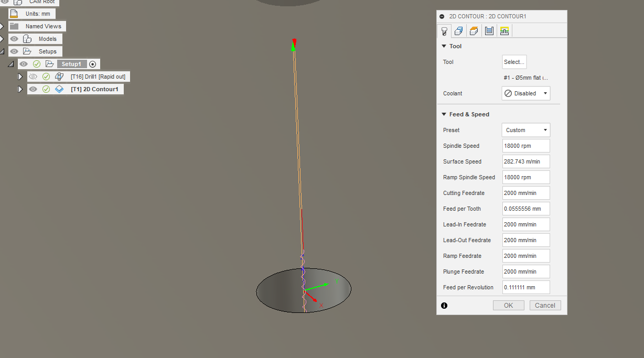Screen dimensions: 644x358
Task: Click the Drill1 operation icon
Action: 59,77
